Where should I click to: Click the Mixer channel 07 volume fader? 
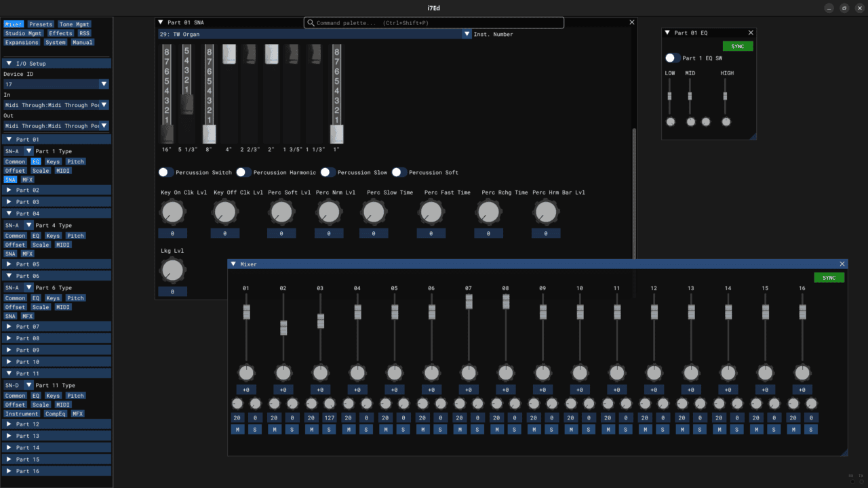(469, 327)
